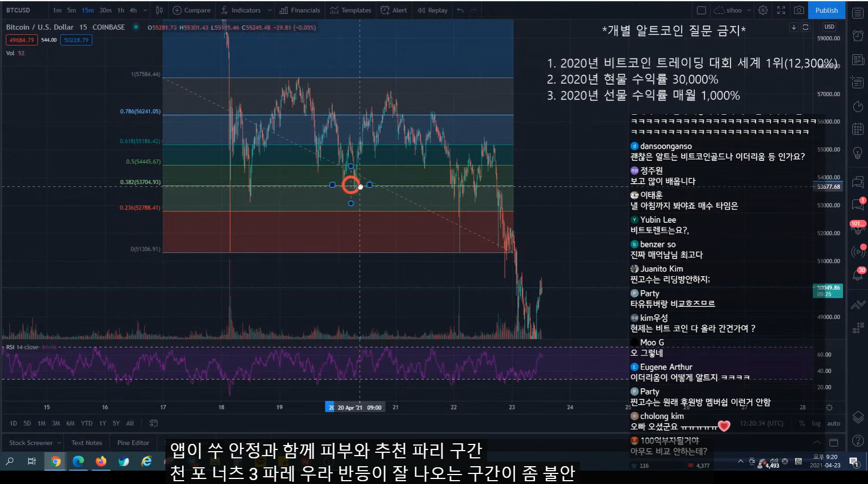Screen dimensions: 868x484
Task: Undo the last chart action
Action: 460,10
